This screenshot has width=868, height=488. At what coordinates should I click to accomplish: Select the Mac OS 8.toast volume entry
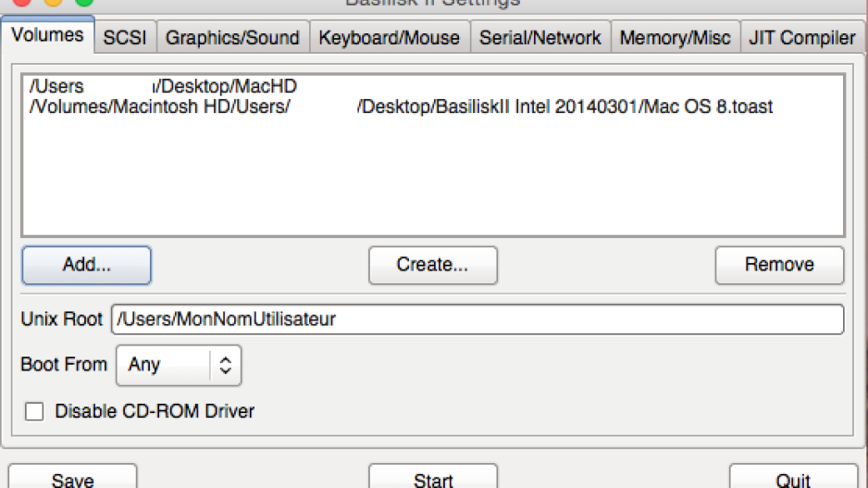point(401,106)
